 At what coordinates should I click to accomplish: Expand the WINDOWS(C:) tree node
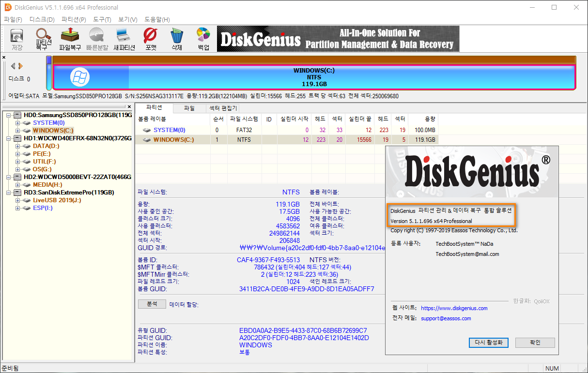pyautogui.click(x=18, y=131)
